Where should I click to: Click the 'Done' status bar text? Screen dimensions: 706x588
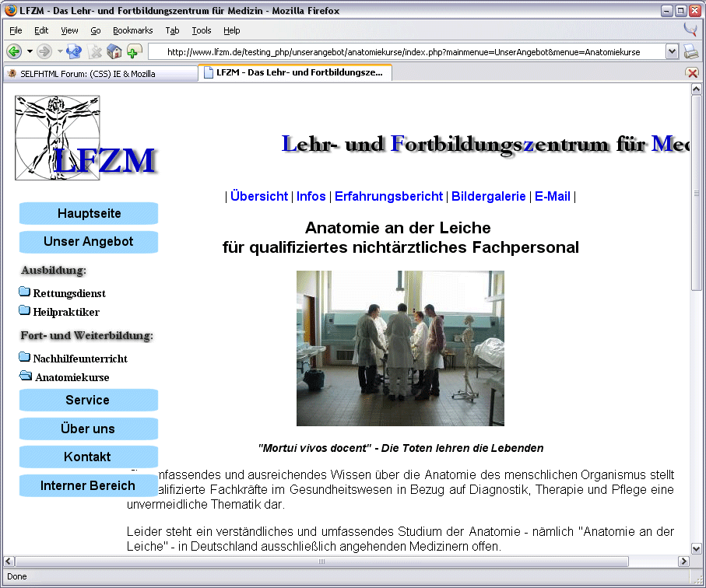pos(16,577)
